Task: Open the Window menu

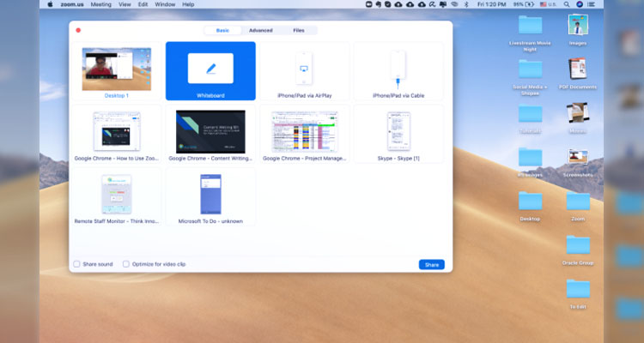Action: point(165,4)
